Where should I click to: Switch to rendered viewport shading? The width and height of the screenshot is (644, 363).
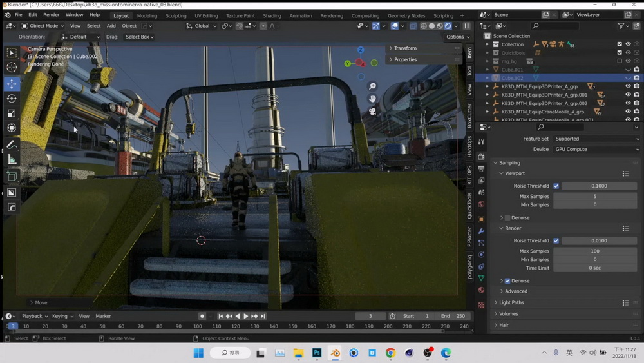pos(448,26)
